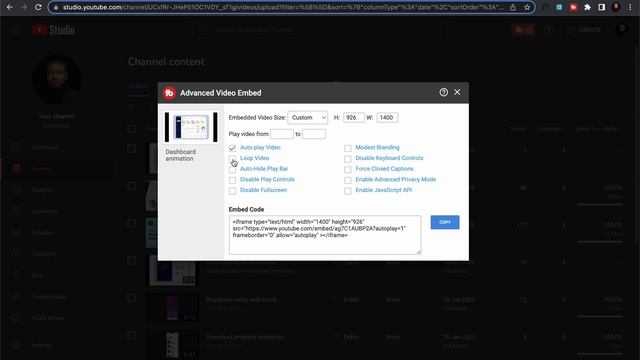This screenshot has height=360, width=640.
Task: Click the share page icon in address bar
Action: pos(513,7)
